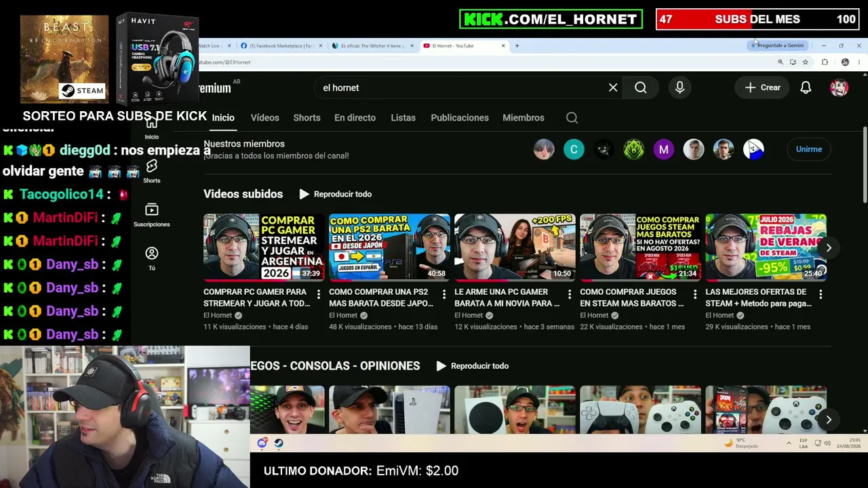
Task: Open the Publicaciones channel tab
Action: point(460,118)
